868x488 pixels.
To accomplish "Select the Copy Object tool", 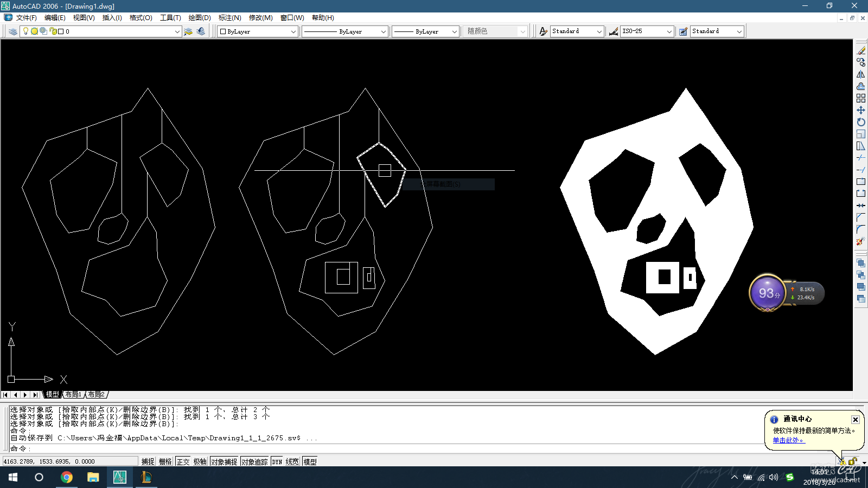I will (x=861, y=62).
